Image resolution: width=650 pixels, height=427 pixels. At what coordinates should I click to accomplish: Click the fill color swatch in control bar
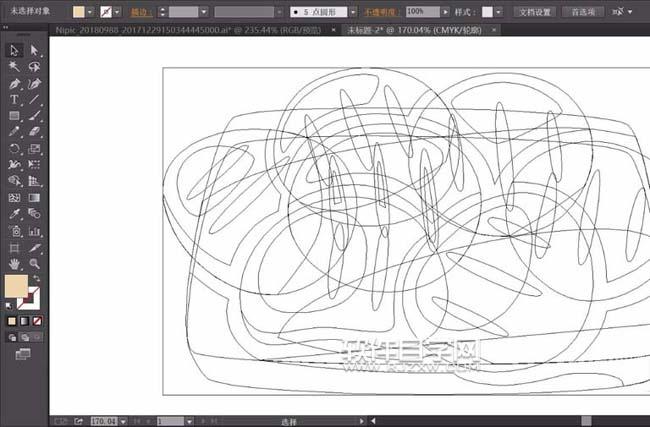point(78,12)
